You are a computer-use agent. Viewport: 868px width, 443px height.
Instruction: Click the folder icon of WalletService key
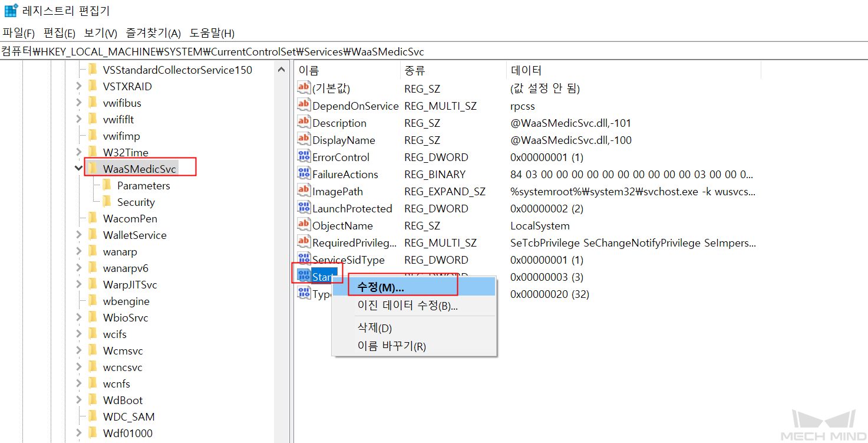(x=92, y=235)
